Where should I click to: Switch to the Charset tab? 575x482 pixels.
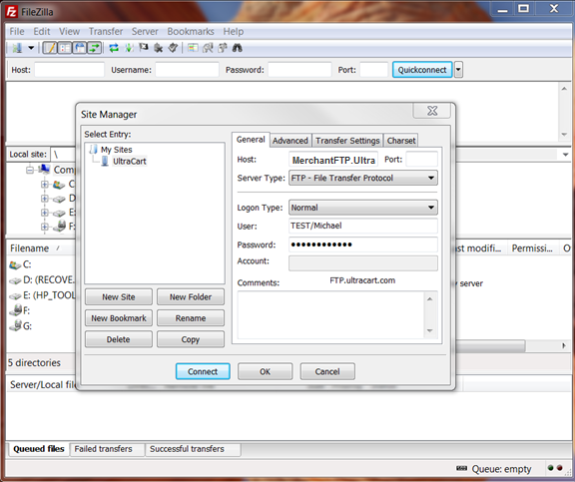tap(401, 140)
